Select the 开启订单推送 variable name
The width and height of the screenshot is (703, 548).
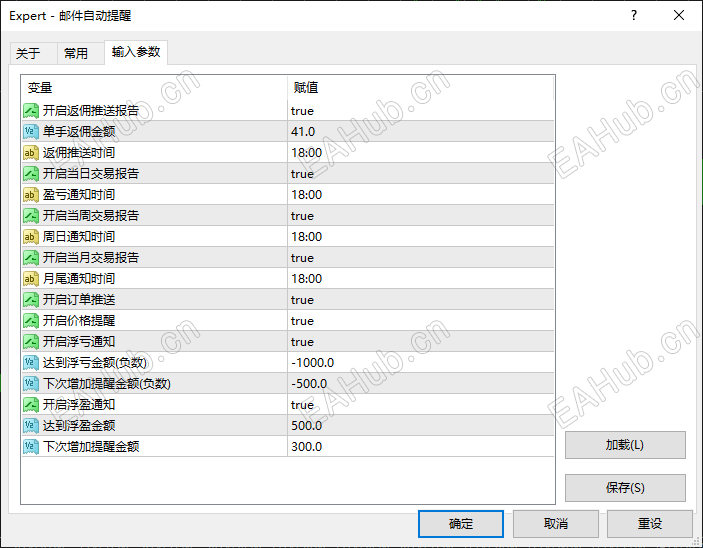click(79, 300)
